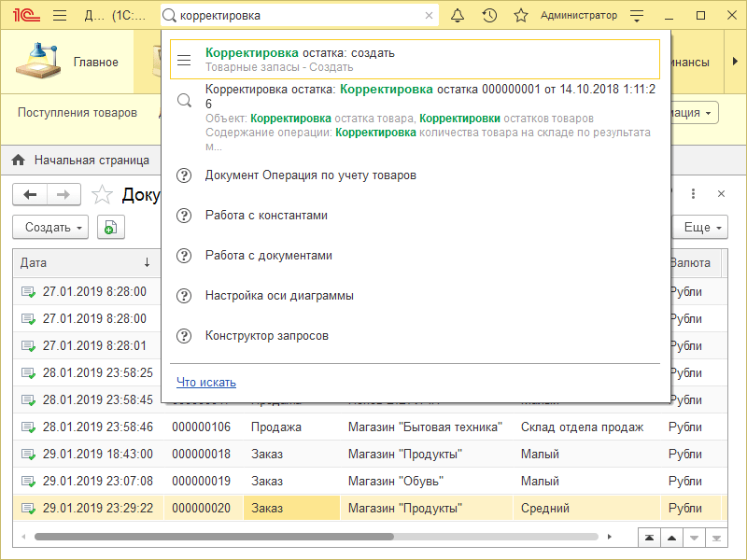Click the Главное desk lamp icon
The width and height of the screenshot is (747, 560).
point(38,61)
